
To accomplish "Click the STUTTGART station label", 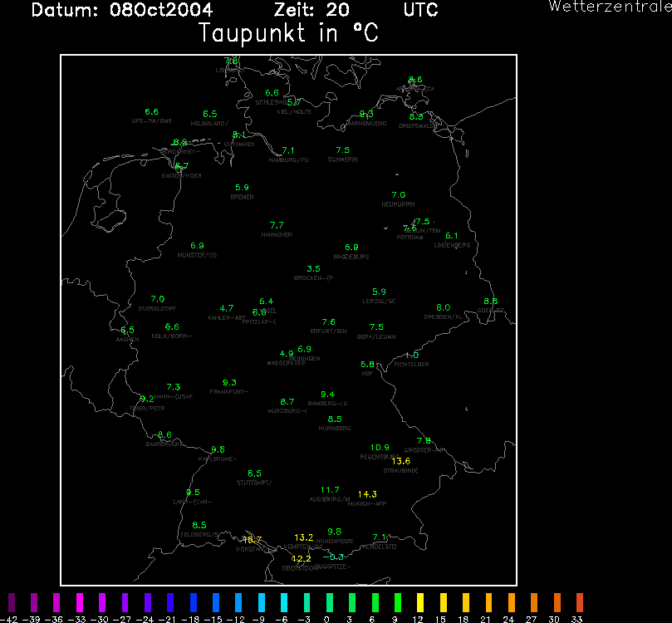I will (254, 483).
